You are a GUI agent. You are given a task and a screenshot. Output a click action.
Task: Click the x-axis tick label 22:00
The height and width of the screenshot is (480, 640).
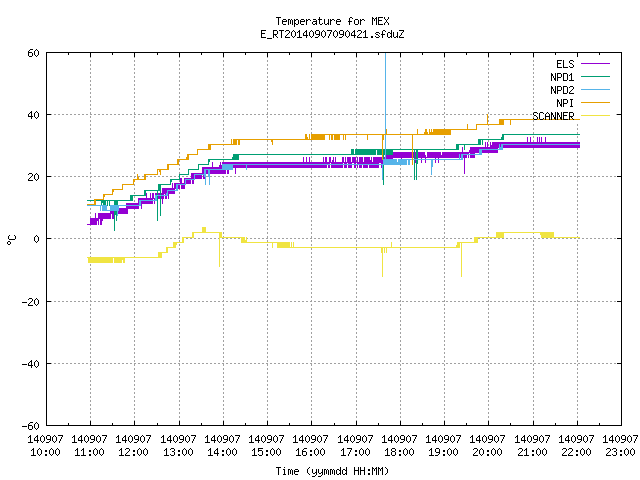click(x=577, y=452)
